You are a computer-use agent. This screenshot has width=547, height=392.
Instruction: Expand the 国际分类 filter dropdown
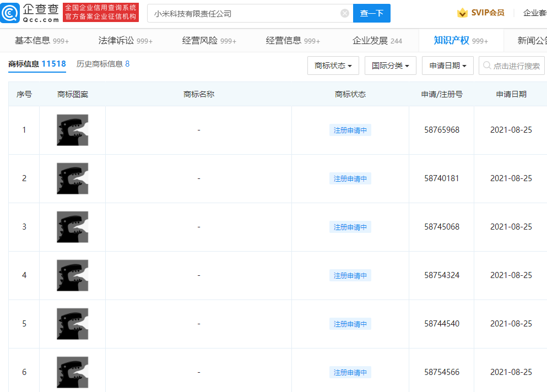pyautogui.click(x=391, y=66)
